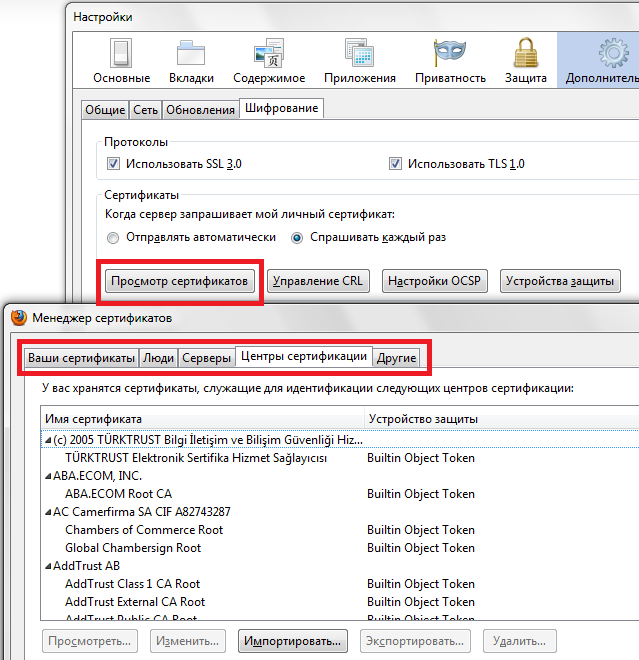This screenshot has height=660, width=639.
Task: Switch to the Обновления tab
Action: (200, 110)
